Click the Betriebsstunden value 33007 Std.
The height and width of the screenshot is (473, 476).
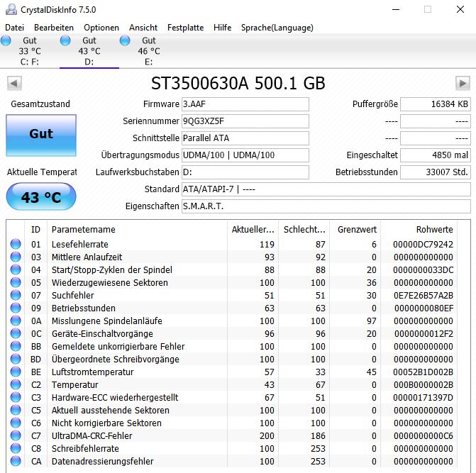(436, 172)
